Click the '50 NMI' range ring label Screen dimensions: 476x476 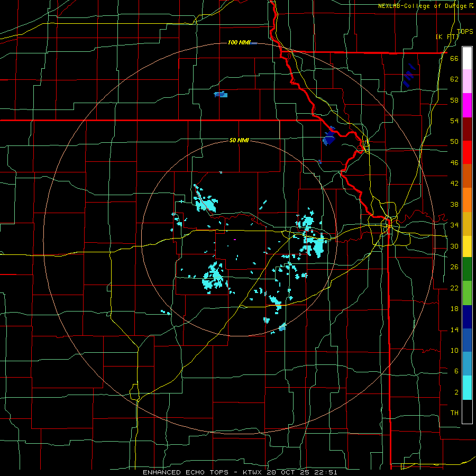[239, 140]
